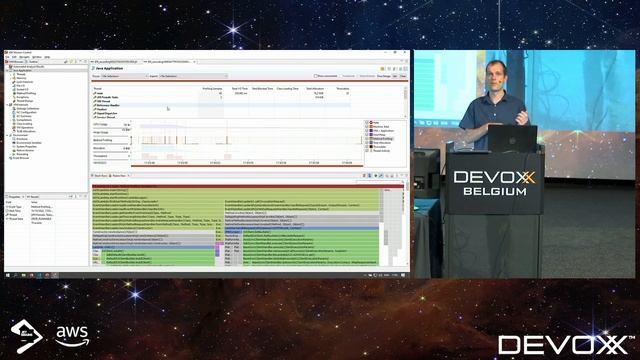The height and width of the screenshot is (360, 640).
Task: Click the JVM + Application color swatch
Action: (371, 131)
